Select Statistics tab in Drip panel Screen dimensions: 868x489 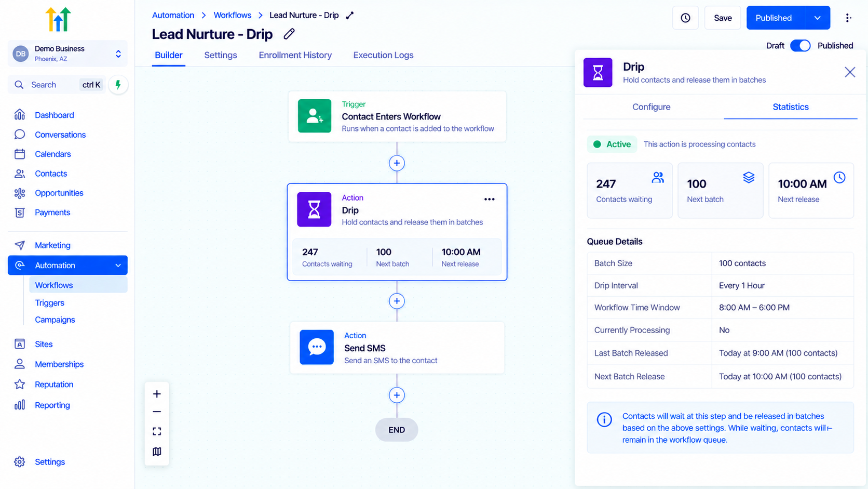[790, 107]
